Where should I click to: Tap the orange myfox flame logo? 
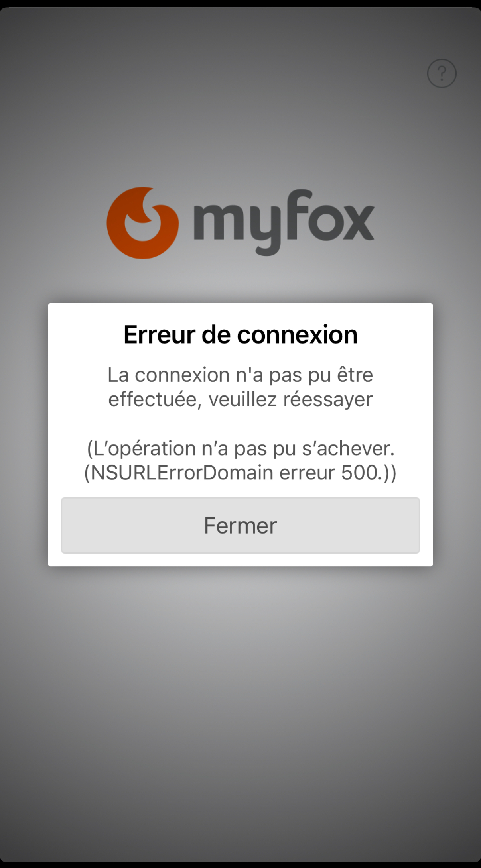tap(142, 223)
